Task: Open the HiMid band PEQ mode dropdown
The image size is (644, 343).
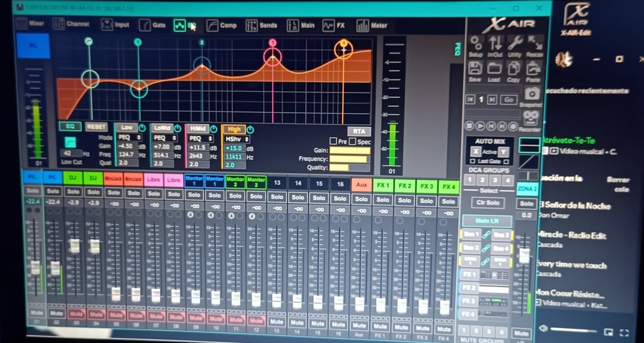Action: 201,138
